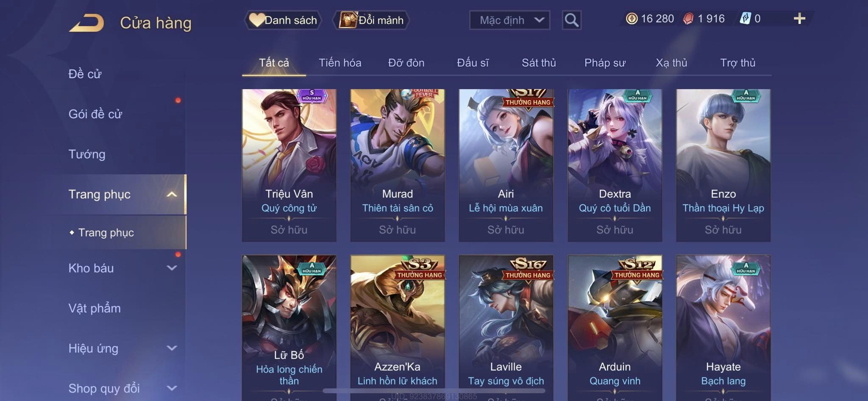The width and height of the screenshot is (868, 401).
Task: Tap the red ruby currency icon
Action: [x=688, y=19]
